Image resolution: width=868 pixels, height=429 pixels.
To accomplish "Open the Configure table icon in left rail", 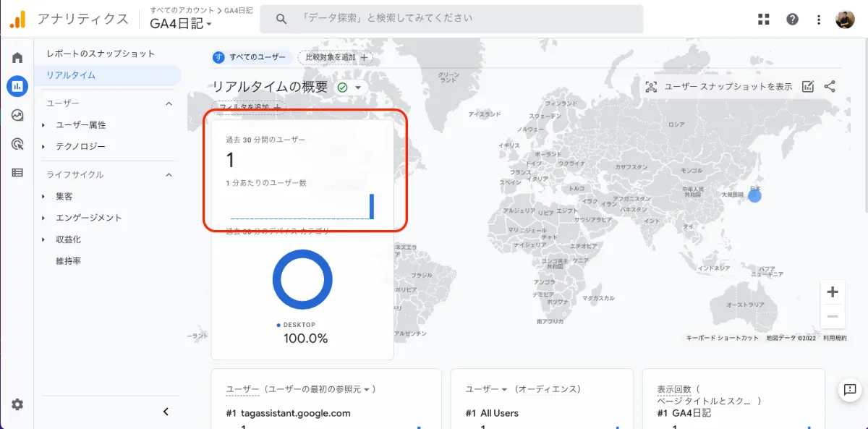I will [17, 172].
